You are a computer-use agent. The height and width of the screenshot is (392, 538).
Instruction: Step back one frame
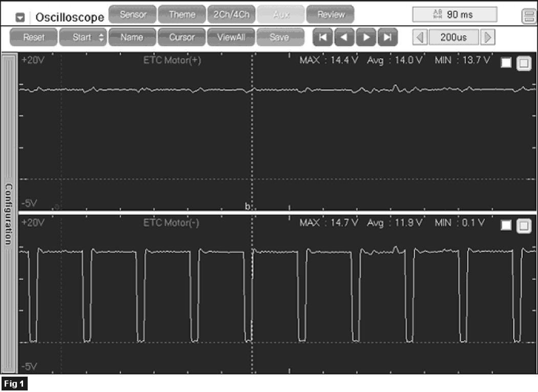[344, 37]
